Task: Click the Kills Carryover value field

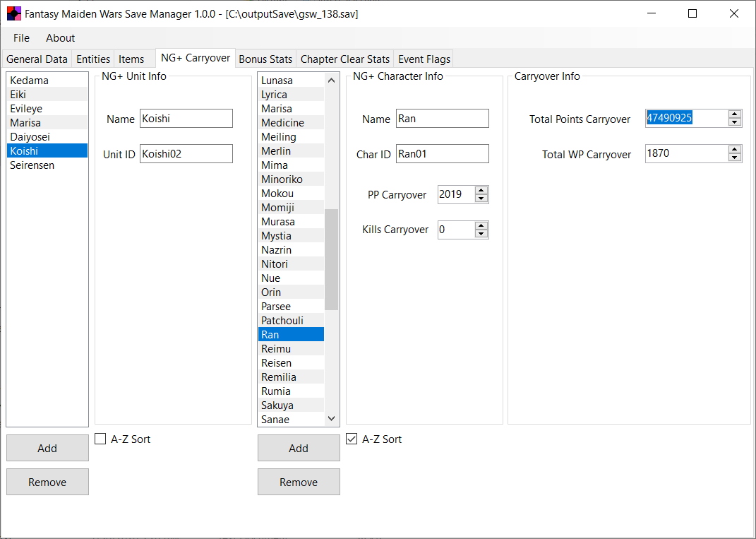Action: [456, 230]
